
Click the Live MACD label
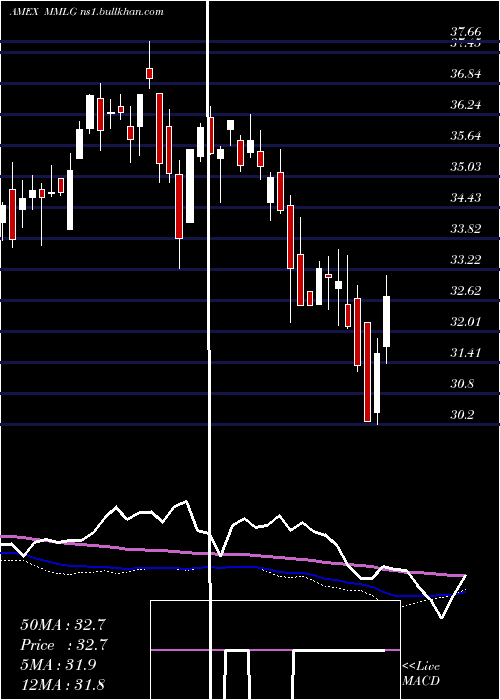(x=421, y=673)
